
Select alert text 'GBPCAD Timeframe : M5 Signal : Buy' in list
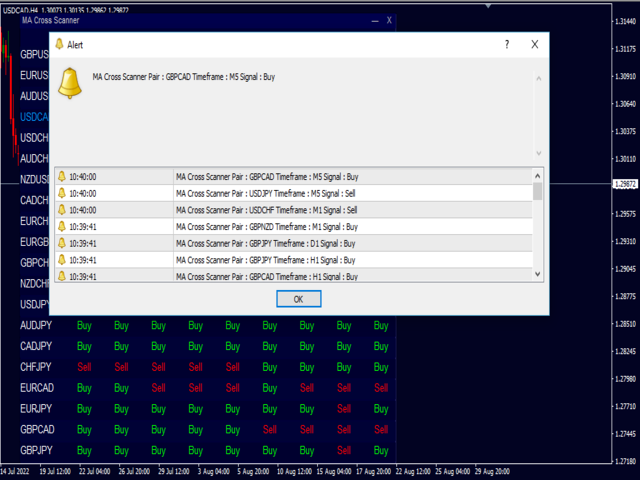[304, 177]
